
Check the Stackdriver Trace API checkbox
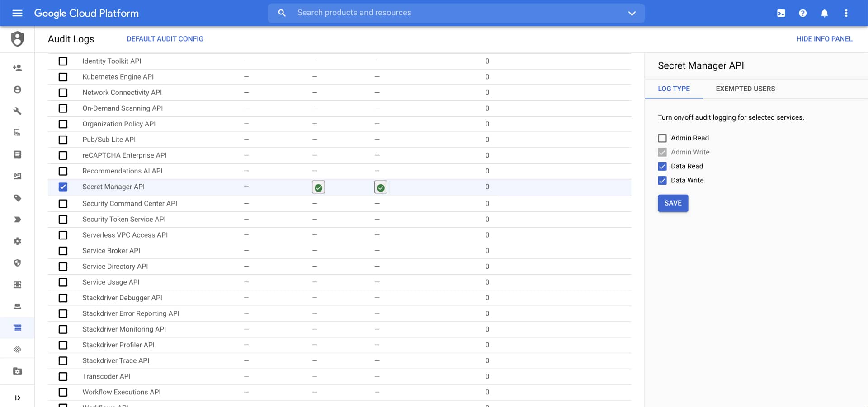point(63,361)
